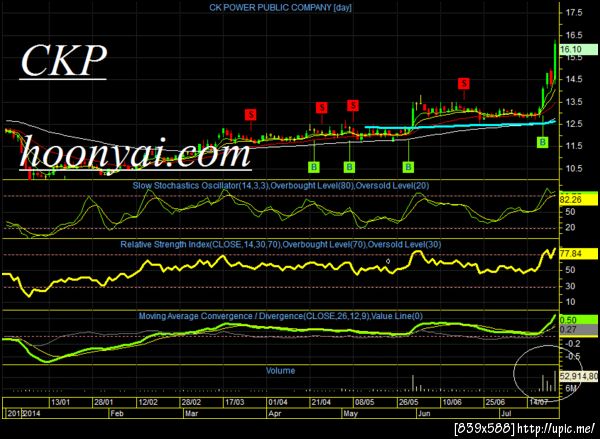
Task: Click the chart title CK POWER PUBLIC COMPANY [day]
Action: point(280,7)
